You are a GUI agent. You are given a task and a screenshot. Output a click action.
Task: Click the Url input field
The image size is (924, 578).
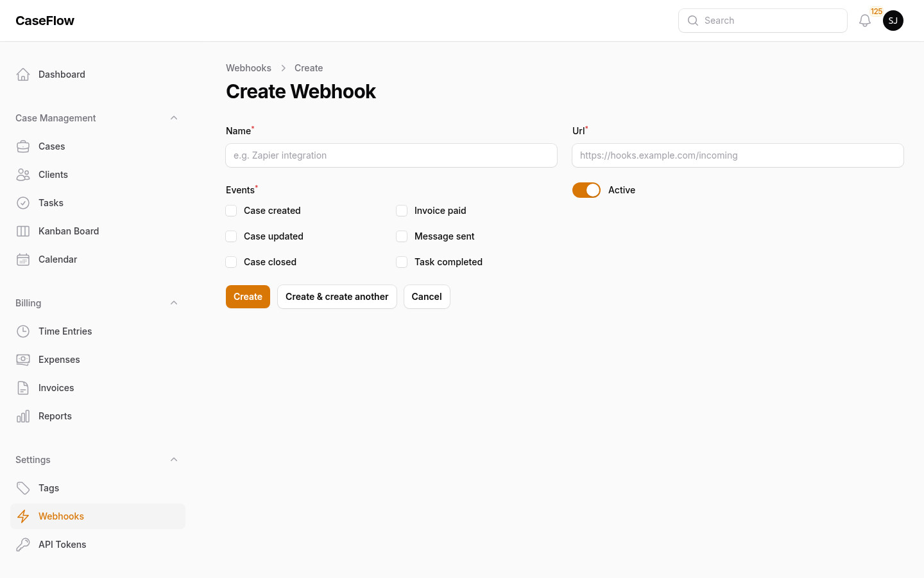coord(737,155)
